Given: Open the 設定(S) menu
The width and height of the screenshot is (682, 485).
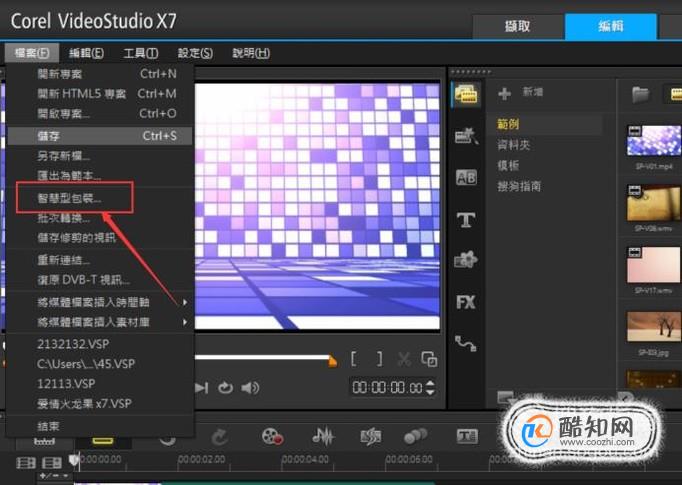Looking at the screenshot, I should [195, 53].
